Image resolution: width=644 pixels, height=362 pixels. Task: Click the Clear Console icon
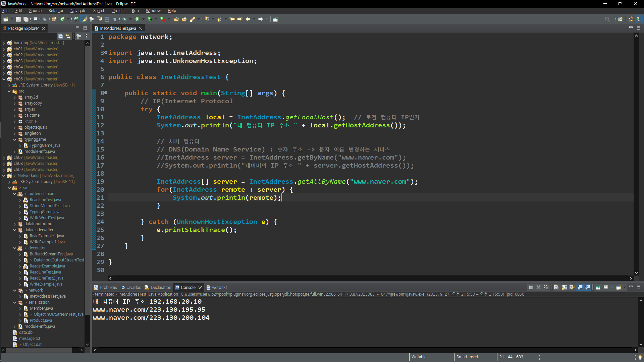click(556, 287)
